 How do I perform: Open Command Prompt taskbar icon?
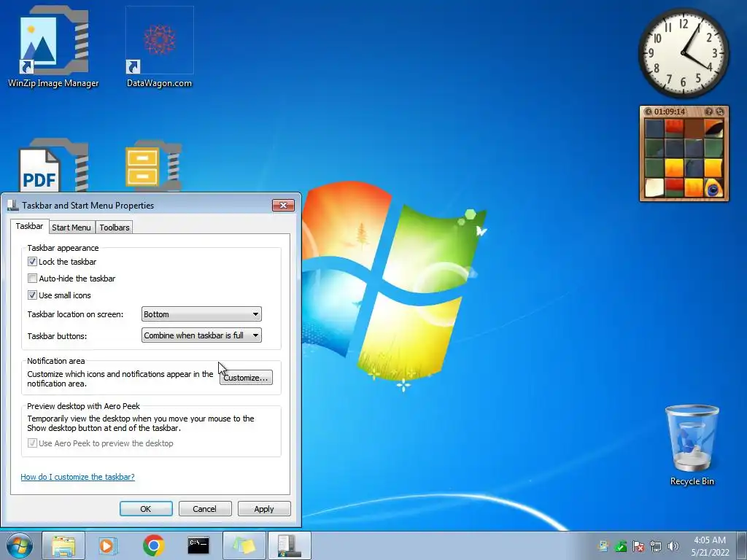pyautogui.click(x=198, y=545)
